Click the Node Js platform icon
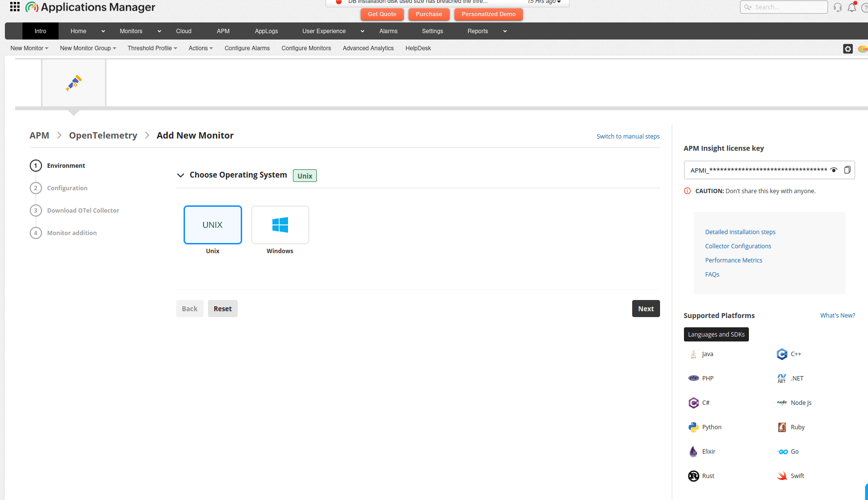This screenshot has width=868, height=500. pos(782,402)
